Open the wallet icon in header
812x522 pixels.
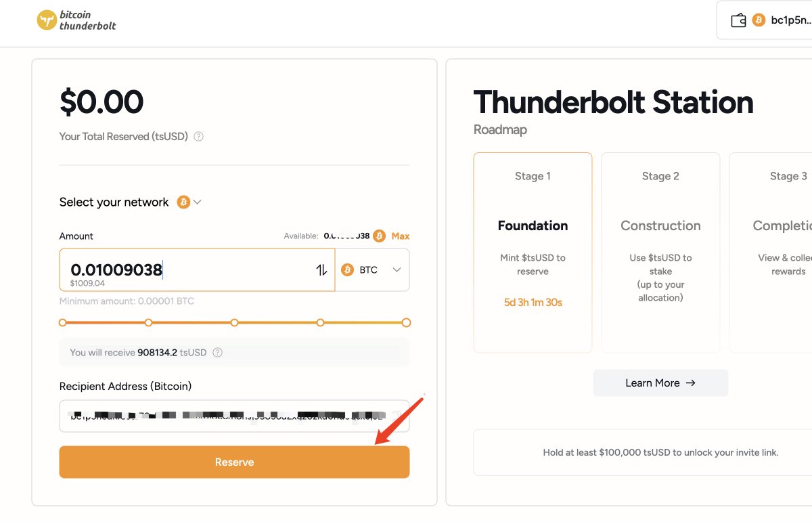738,20
